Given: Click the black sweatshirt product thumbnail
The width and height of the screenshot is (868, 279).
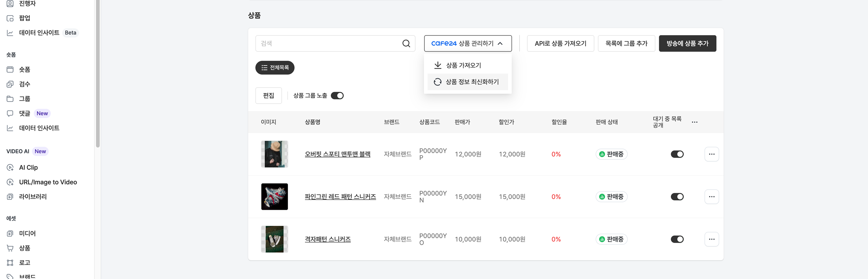Looking at the screenshot, I should tap(274, 154).
